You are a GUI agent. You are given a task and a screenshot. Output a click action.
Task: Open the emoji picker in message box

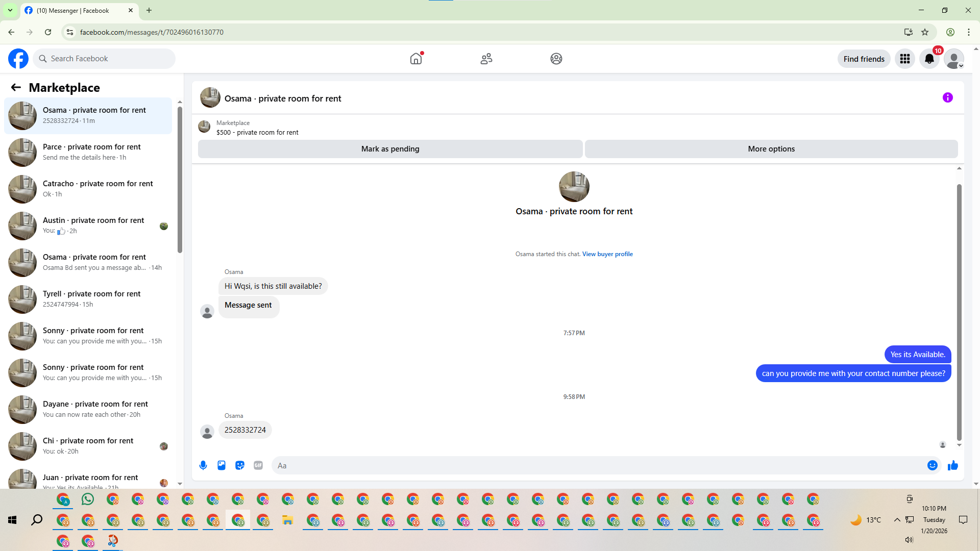tap(933, 465)
